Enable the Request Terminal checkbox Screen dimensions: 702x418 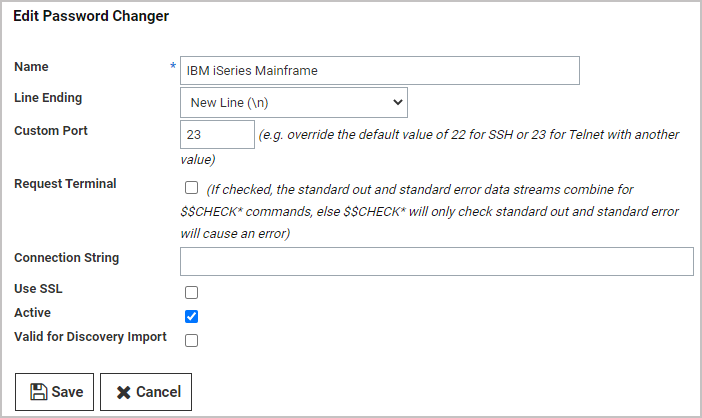[x=192, y=187]
